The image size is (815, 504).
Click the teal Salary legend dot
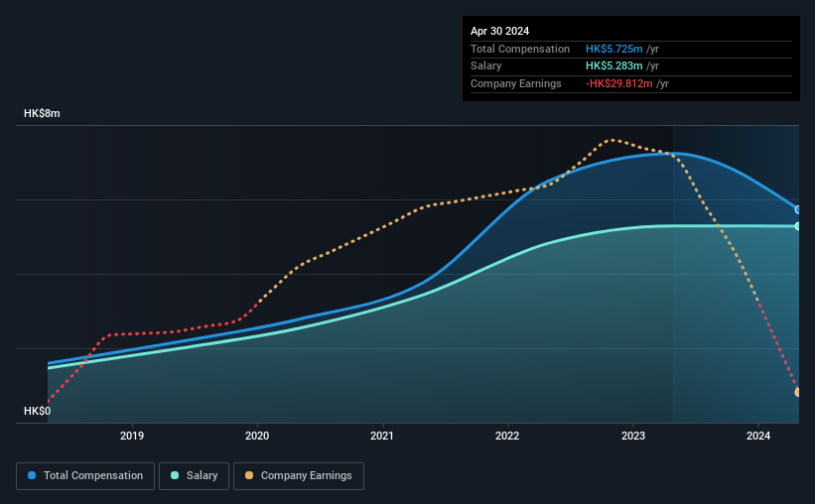click(175, 475)
